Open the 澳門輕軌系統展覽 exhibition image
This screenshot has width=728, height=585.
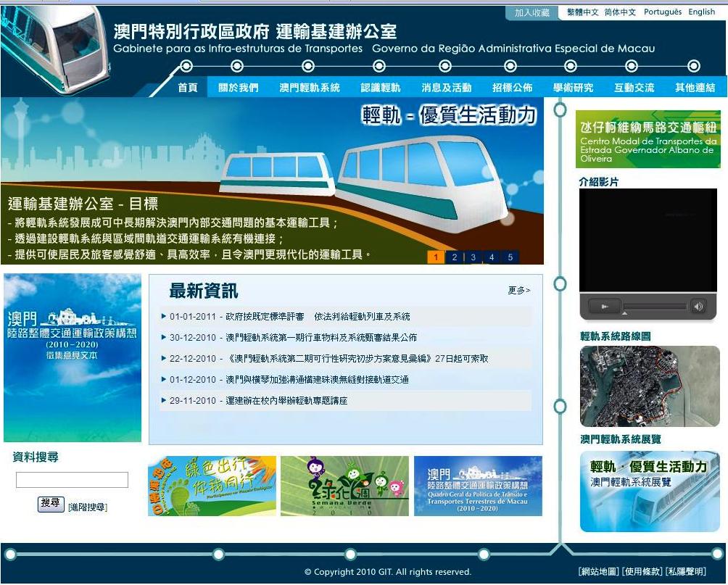(650, 491)
